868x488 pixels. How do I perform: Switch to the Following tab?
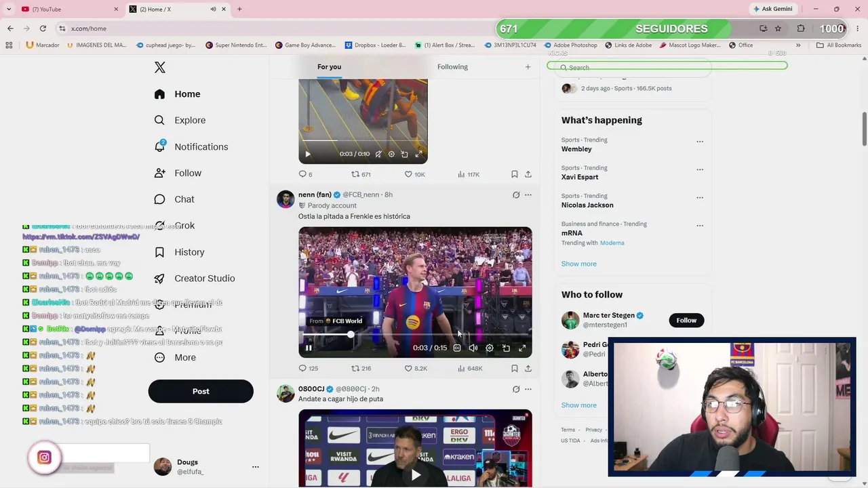[x=452, y=66]
